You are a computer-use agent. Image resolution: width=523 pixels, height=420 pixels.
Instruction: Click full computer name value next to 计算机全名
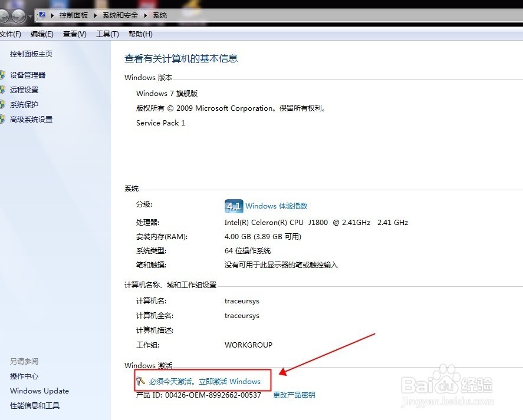242,316
